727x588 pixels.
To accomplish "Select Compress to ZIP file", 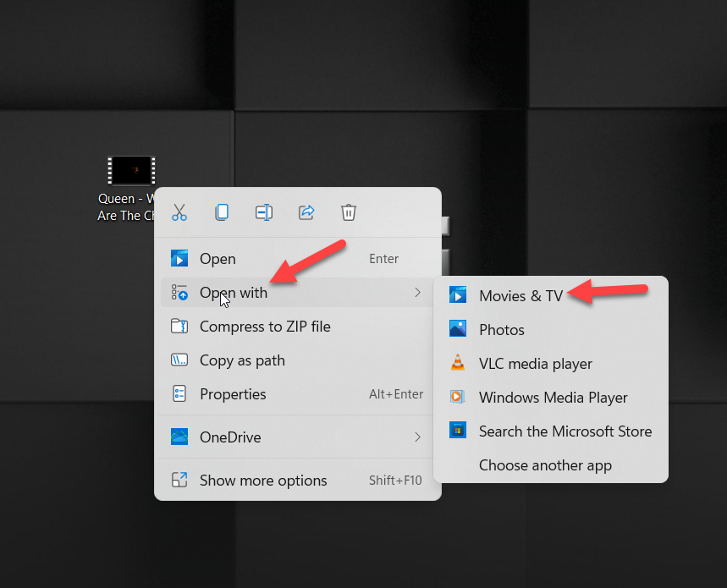I will coord(264,327).
